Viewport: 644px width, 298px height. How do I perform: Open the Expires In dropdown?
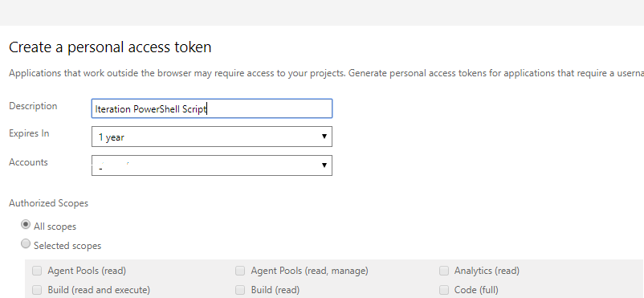coord(211,137)
